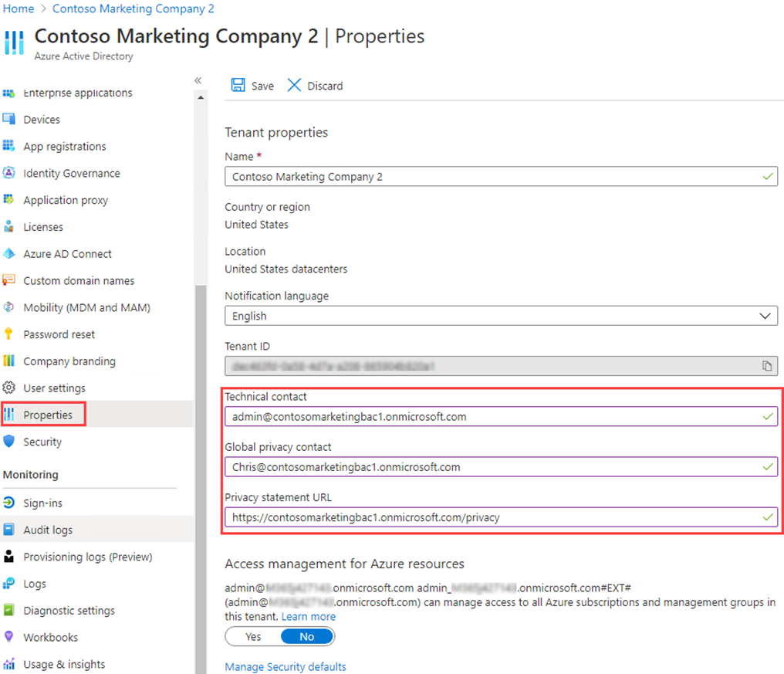784x674 pixels.
Task: Click the Licenses icon
Action: click(8, 226)
